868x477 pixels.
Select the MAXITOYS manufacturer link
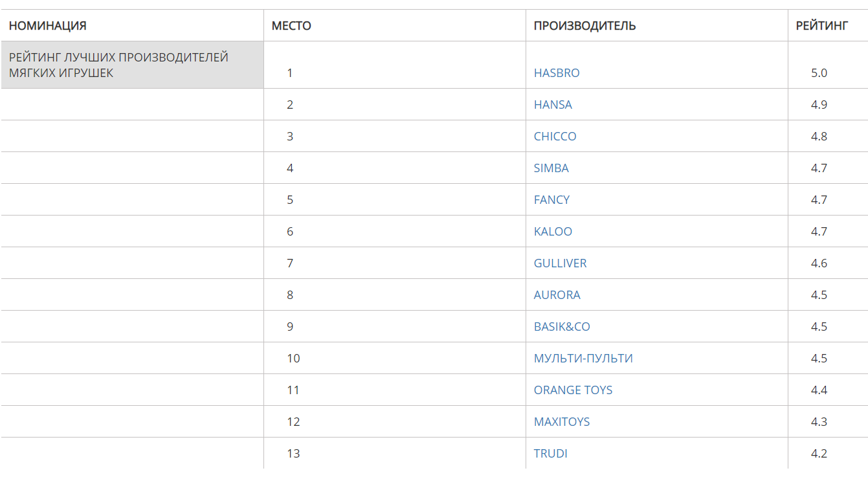coord(562,422)
